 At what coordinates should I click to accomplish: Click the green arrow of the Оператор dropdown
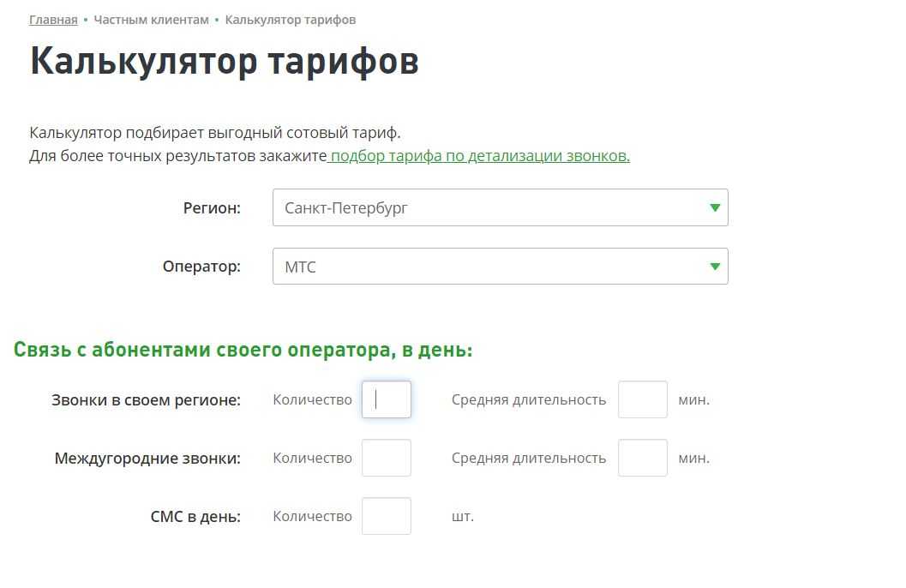pyautogui.click(x=715, y=267)
